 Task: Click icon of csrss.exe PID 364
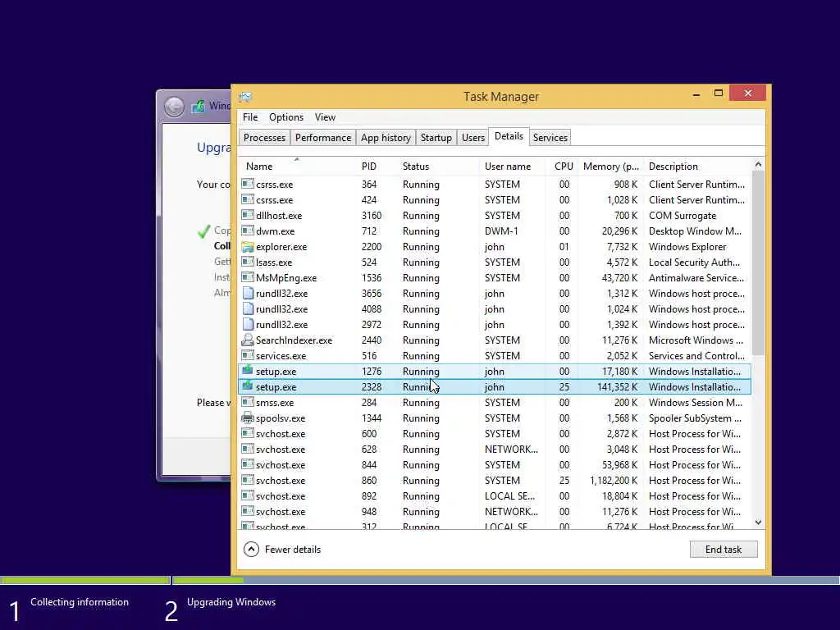point(248,185)
